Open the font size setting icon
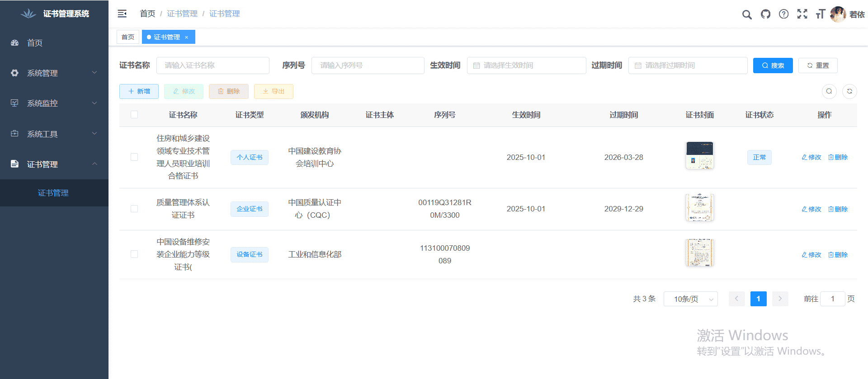The width and height of the screenshot is (868, 379). click(820, 14)
